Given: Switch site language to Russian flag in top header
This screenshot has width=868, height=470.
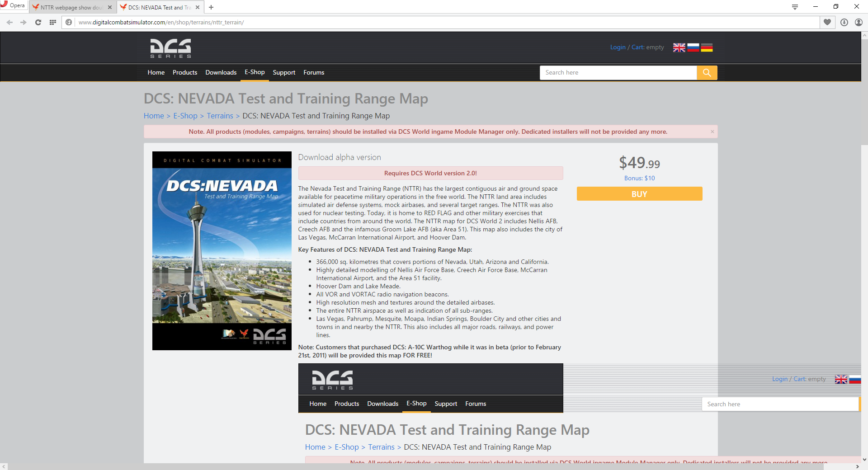Looking at the screenshot, I should pyautogui.click(x=693, y=47).
